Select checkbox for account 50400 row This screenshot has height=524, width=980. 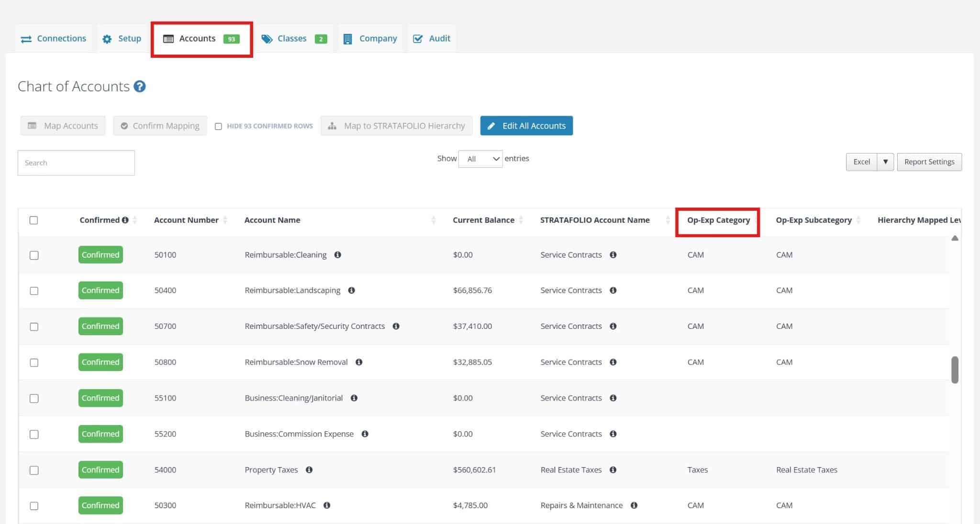34,291
